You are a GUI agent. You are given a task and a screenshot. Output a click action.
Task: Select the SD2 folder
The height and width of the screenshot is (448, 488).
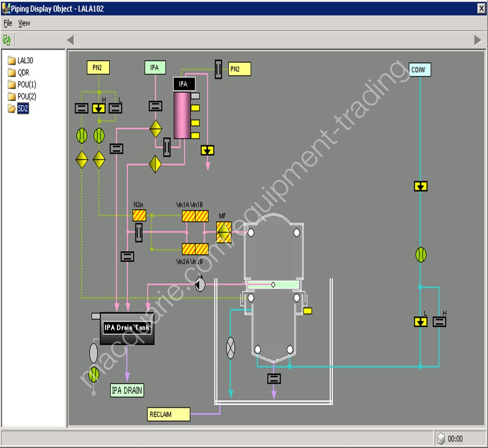[19, 108]
